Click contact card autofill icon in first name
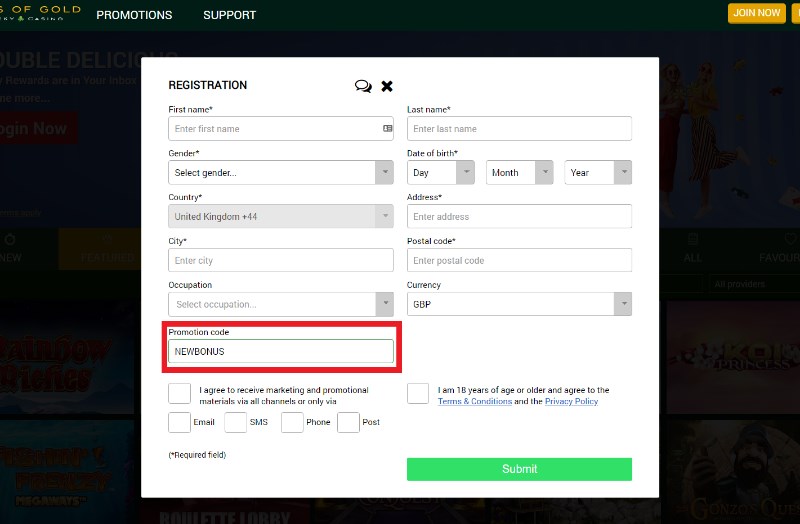 (x=388, y=129)
